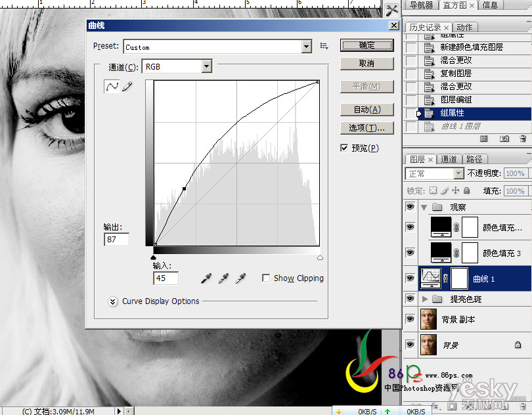
Task: Pick the white point eyedropper
Action: (x=240, y=278)
